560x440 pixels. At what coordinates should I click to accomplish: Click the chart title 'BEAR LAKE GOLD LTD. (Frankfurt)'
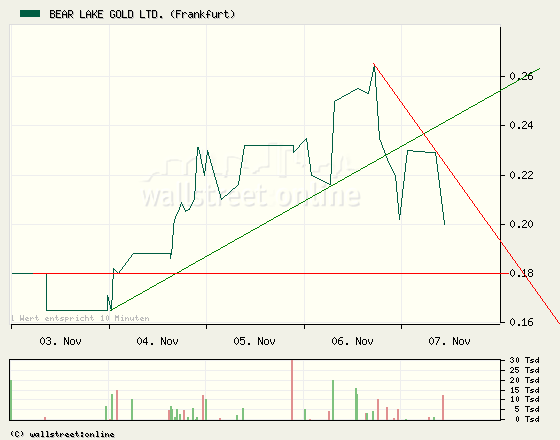click(142, 14)
